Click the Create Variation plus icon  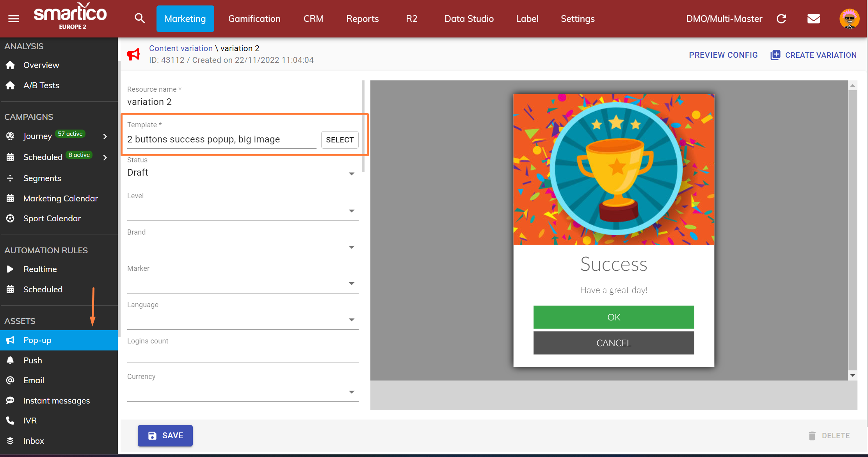775,55
